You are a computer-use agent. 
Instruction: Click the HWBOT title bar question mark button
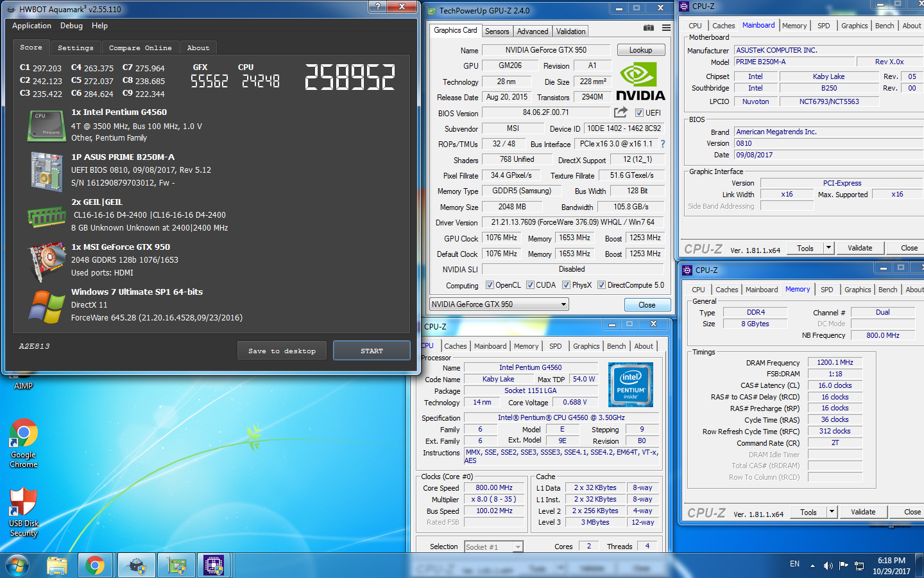[x=377, y=6]
